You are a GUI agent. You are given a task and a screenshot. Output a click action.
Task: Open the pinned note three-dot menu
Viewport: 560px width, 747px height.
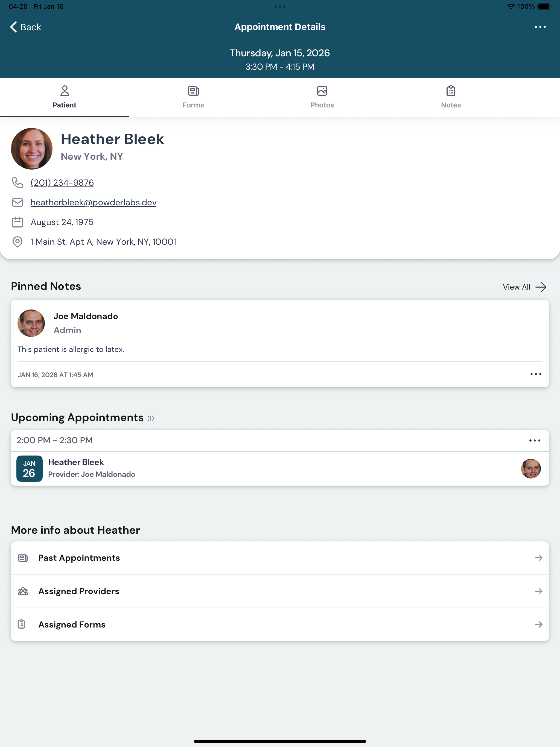click(x=536, y=374)
